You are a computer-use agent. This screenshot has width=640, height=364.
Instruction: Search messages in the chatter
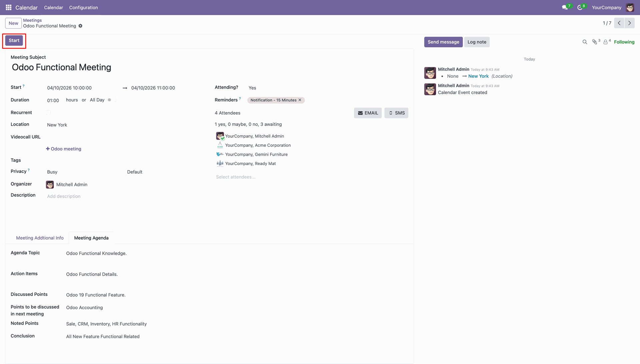585,42
